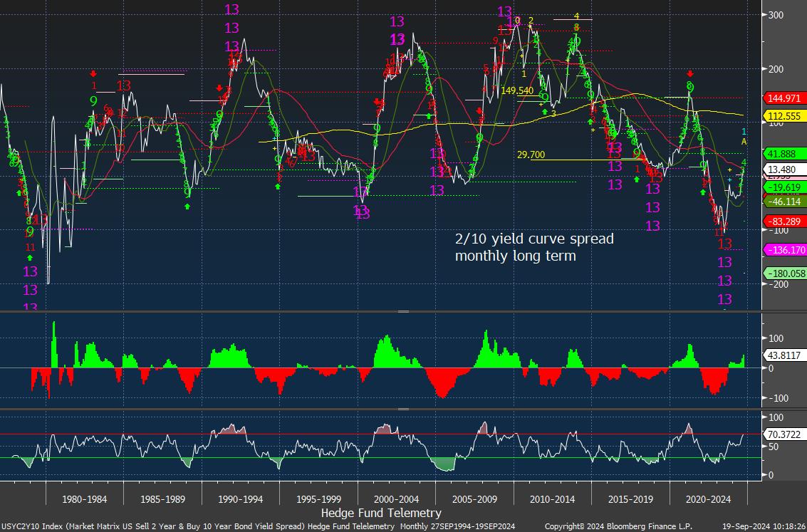Select the yellow 149.540 level label
The width and height of the screenshot is (807, 532).
517,90
